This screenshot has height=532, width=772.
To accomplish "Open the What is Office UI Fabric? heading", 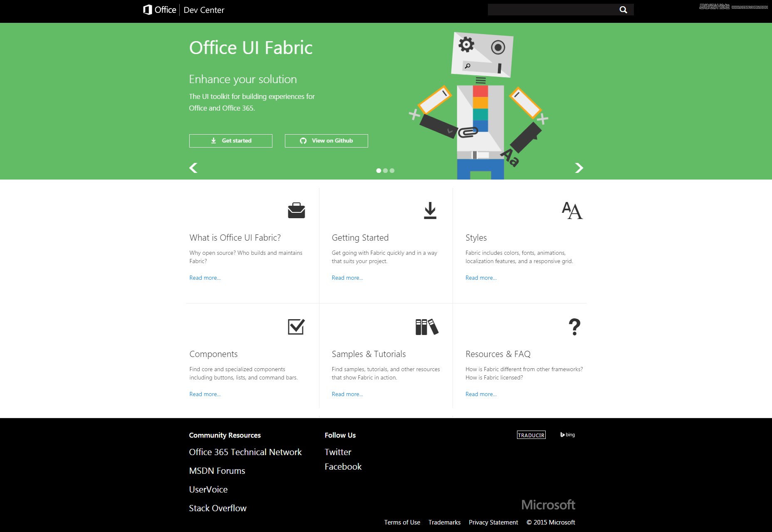I will click(x=235, y=238).
